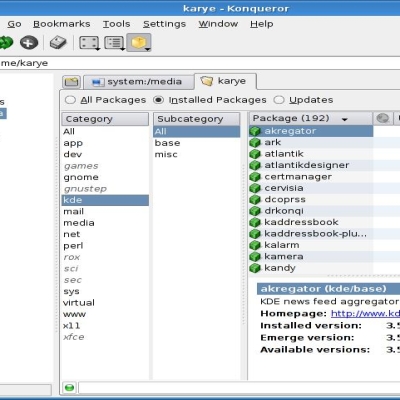Viewport: 400px width, 400px height.
Task: Click the dark plus toolbar icon
Action: coord(29,43)
